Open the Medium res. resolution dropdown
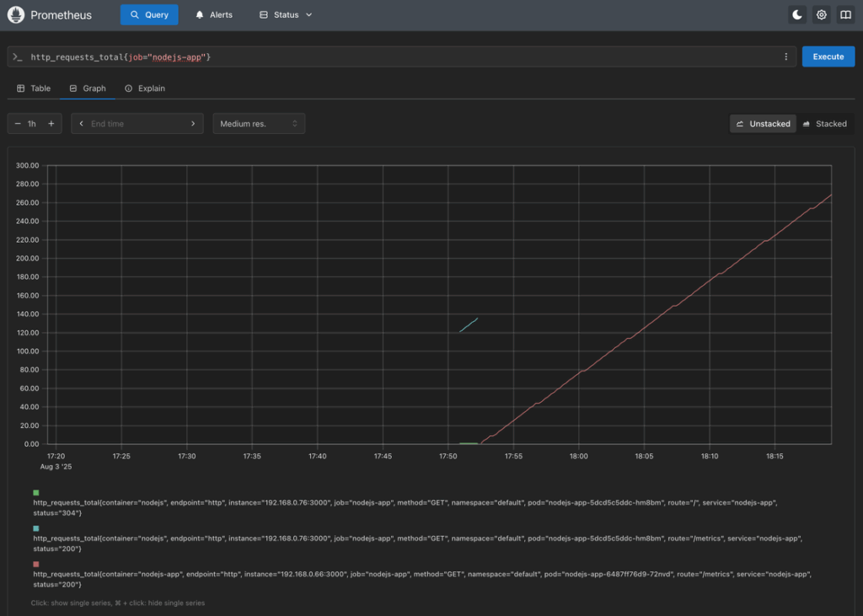This screenshot has height=616, width=863. click(x=259, y=124)
